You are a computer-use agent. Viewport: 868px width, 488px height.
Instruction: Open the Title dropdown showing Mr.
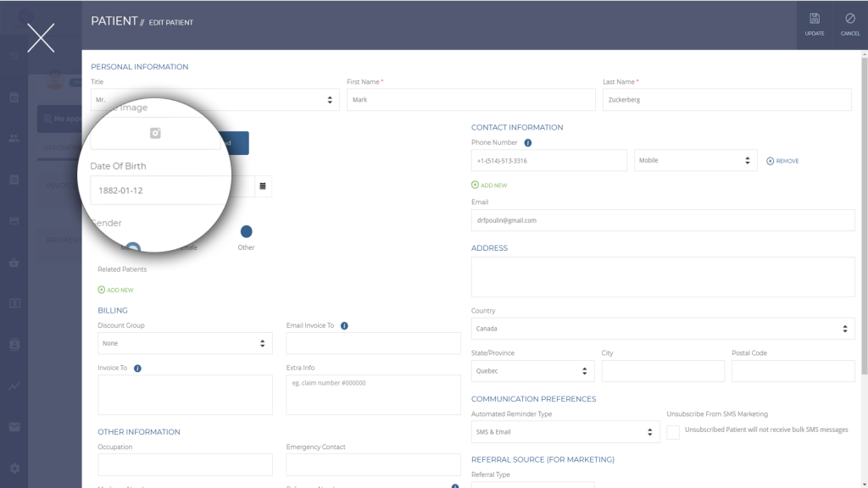point(214,100)
